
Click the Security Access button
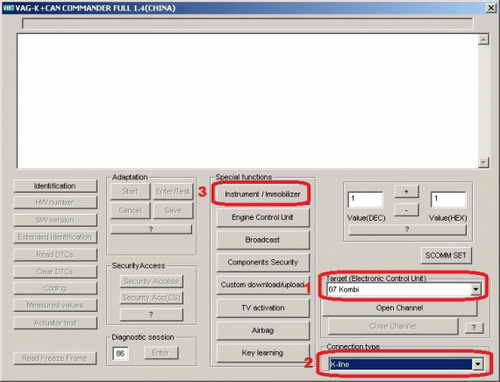coord(151,281)
